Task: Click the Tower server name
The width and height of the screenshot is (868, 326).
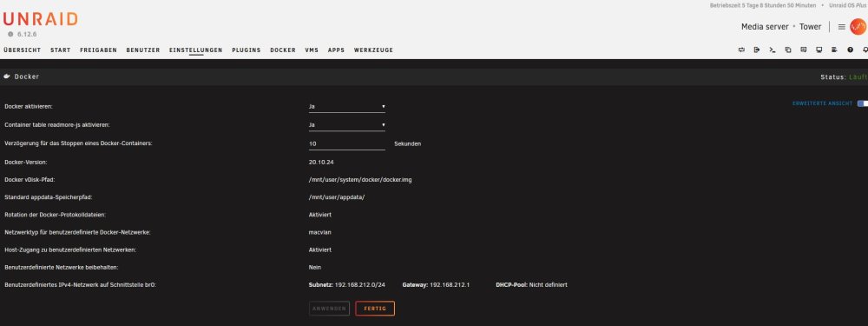Action: tap(811, 27)
